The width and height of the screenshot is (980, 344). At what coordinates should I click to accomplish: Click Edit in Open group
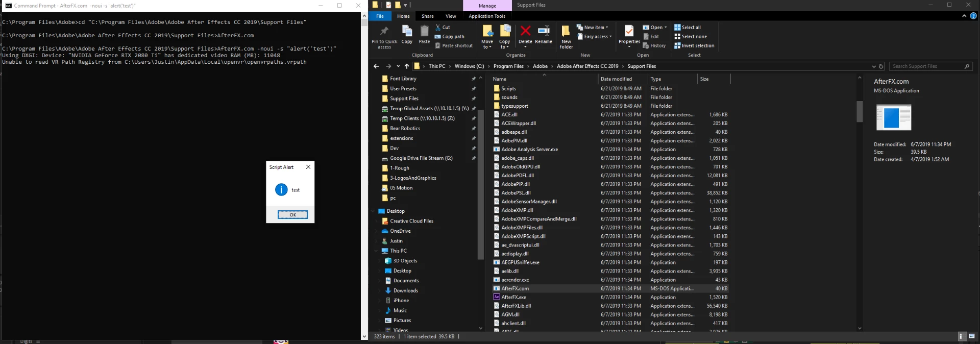point(651,37)
